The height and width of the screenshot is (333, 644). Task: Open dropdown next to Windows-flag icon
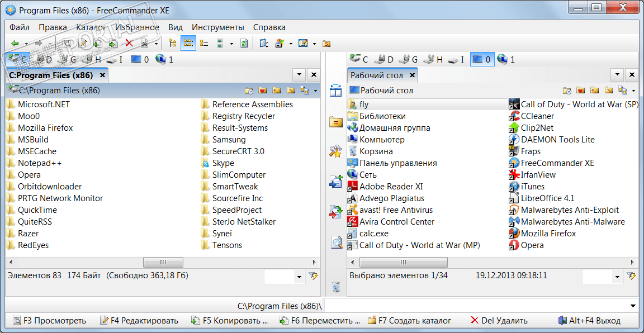coord(291,44)
